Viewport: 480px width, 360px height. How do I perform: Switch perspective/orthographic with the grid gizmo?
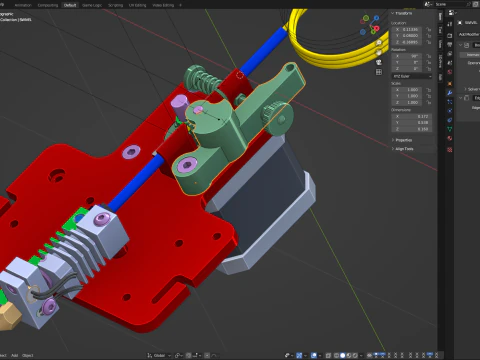click(379, 72)
